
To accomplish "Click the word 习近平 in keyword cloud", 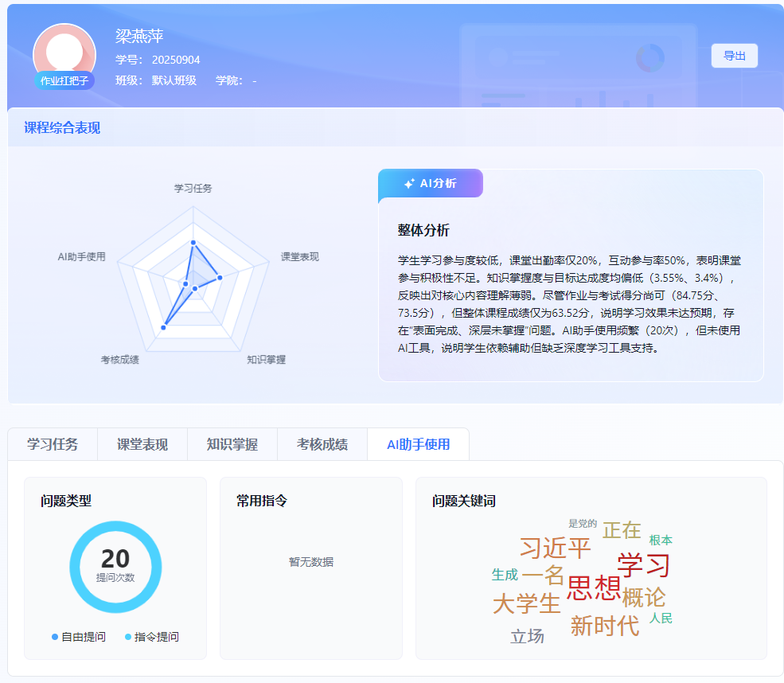I will (x=555, y=548).
